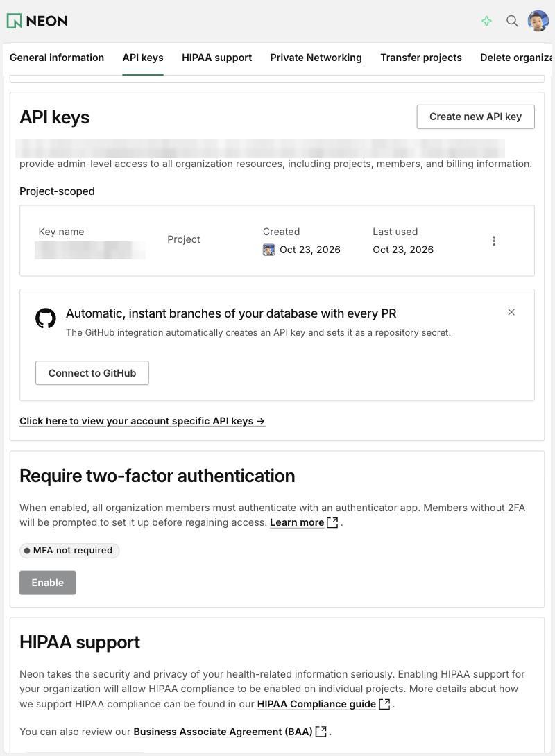Click the HIPAA Compliance guide external icon

coord(384,704)
